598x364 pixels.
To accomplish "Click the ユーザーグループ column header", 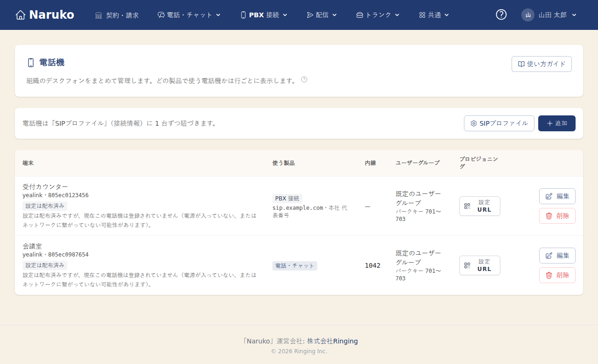I will tap(418, 163).
